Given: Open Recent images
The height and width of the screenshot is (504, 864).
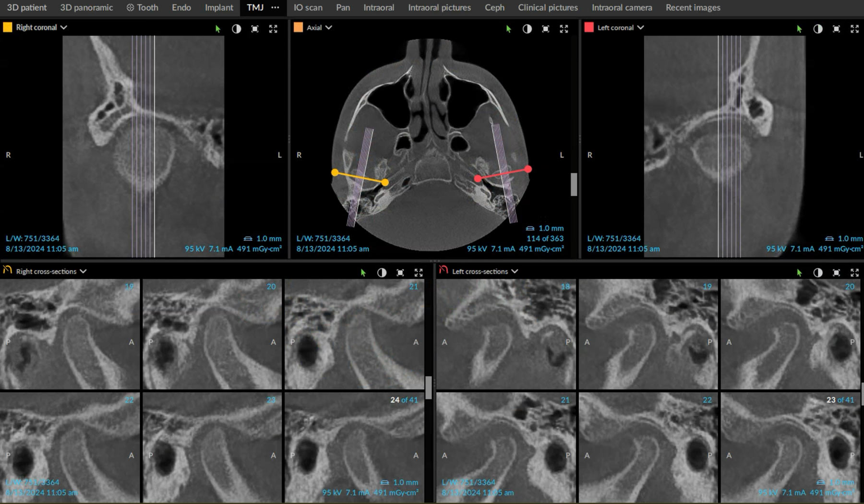Looking at the screenshot, I should (693, 7).
